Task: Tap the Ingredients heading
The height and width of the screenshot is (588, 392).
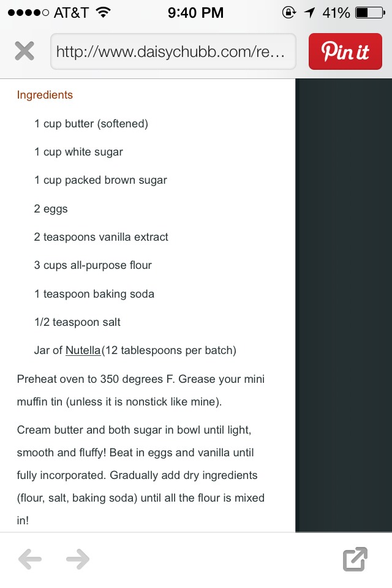Action: 45,95
